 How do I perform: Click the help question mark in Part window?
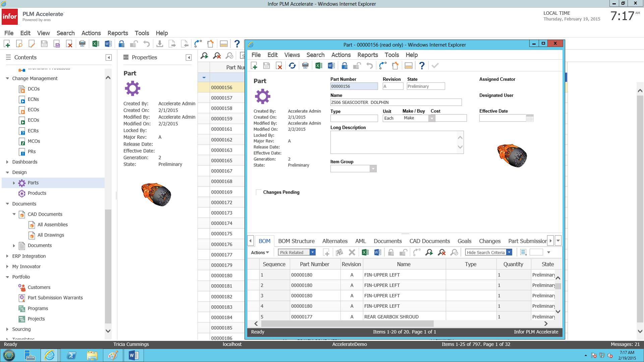point(422,66)
